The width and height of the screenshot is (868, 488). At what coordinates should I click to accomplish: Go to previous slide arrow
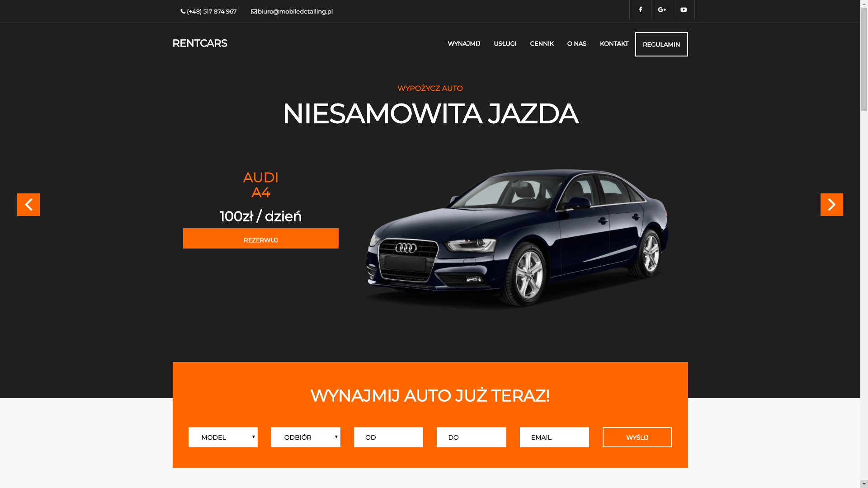click(x=28, y=205)
